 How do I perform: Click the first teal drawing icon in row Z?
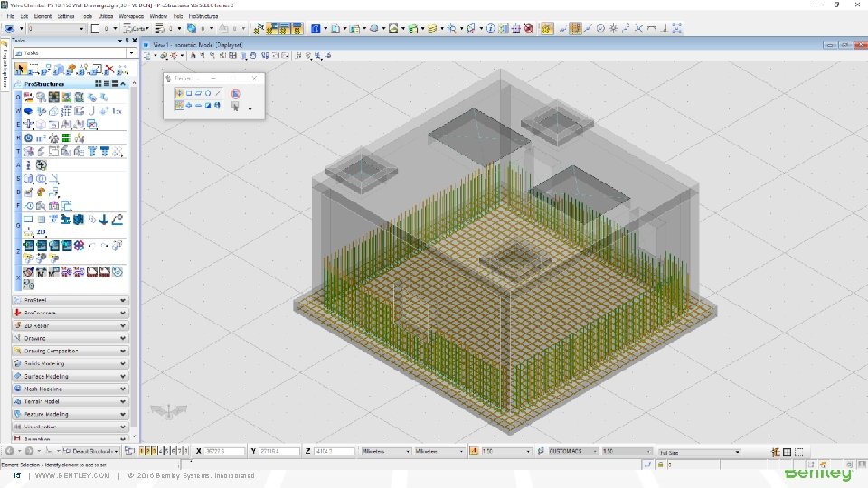tap(29, 245)
